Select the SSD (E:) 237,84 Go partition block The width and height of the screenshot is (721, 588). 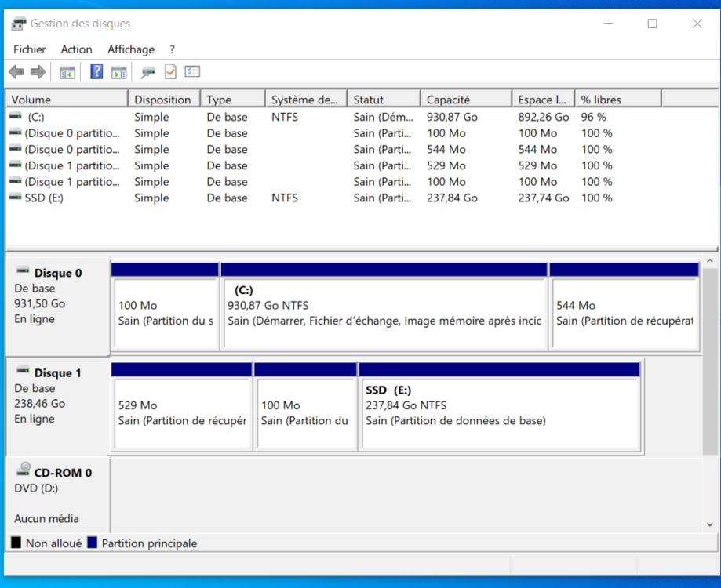pyautogui.click(x=499, y=412)
